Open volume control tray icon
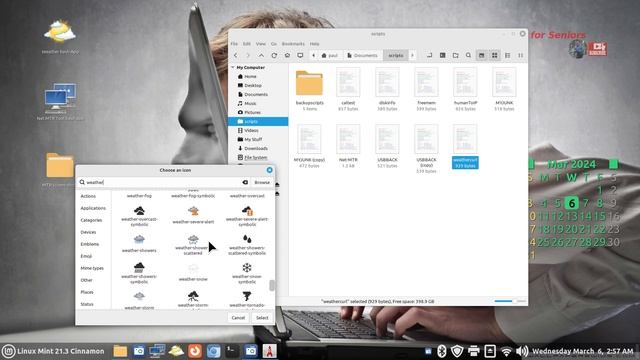 [x=522, y=351]
